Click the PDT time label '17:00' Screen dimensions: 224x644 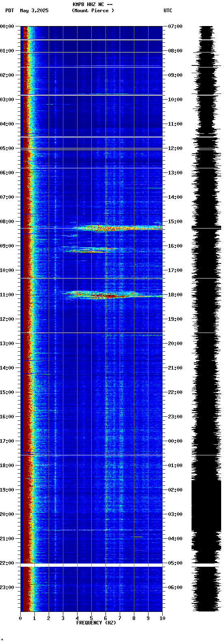click(x=7, y=441)
